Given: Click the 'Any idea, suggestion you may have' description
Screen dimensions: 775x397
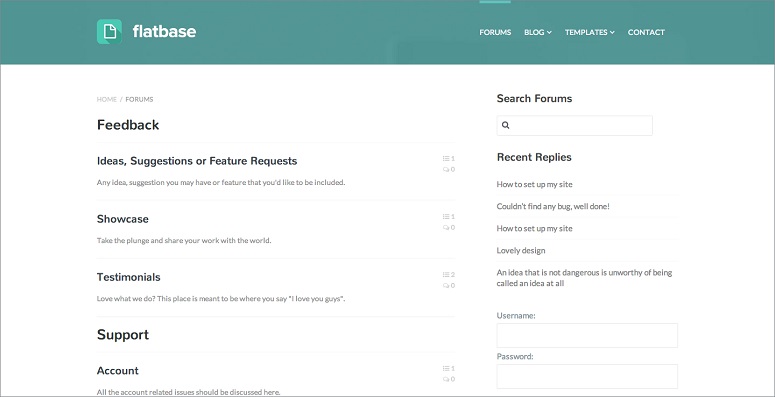Looking at the screenshot, I should click(221, 182).
